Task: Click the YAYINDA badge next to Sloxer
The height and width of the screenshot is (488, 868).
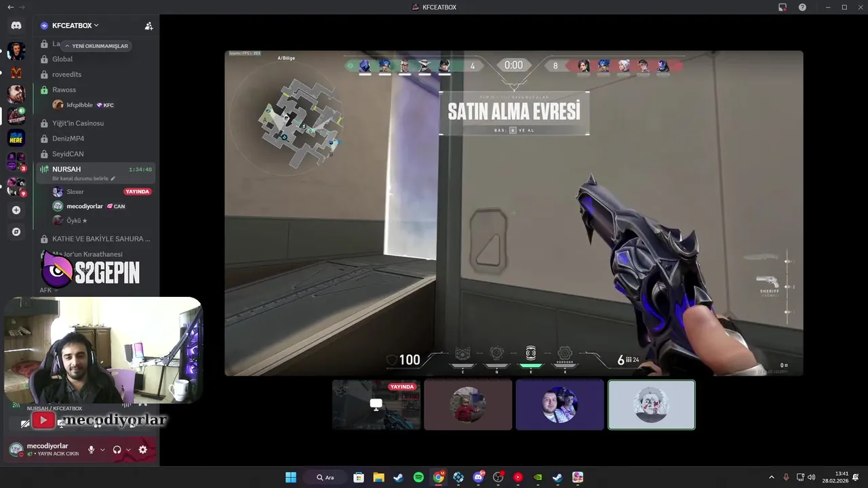Action: pos(138,192)
